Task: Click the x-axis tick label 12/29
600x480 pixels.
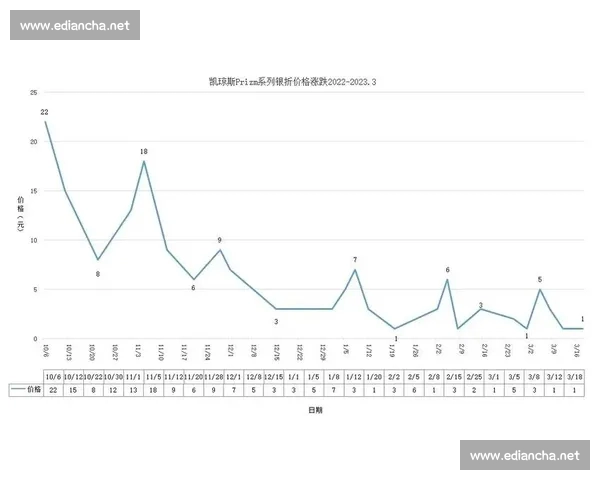Action: [x=323, y=352]
